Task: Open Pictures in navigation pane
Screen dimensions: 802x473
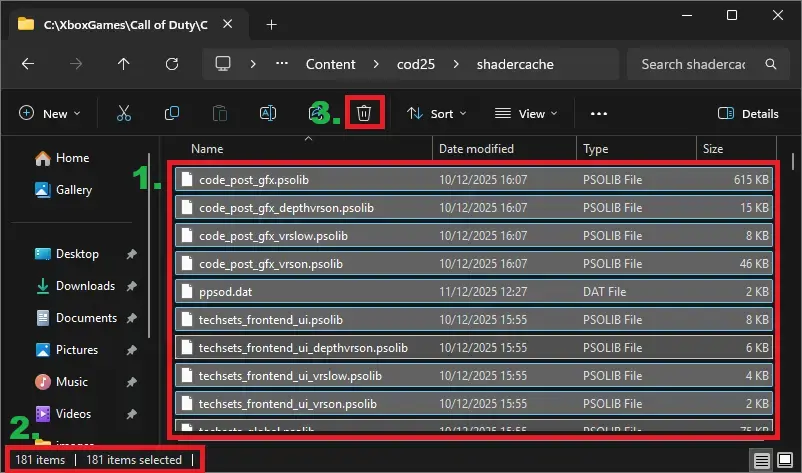Action: click(66, 350)
